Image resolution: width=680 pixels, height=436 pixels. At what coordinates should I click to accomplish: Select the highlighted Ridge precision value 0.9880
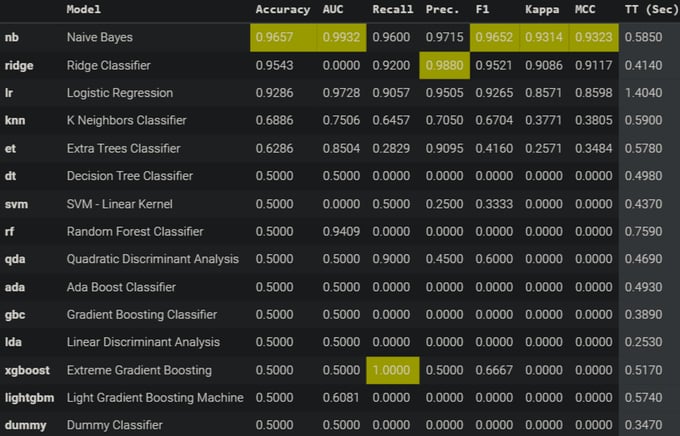pyautogui.click(x=445, y=66)
